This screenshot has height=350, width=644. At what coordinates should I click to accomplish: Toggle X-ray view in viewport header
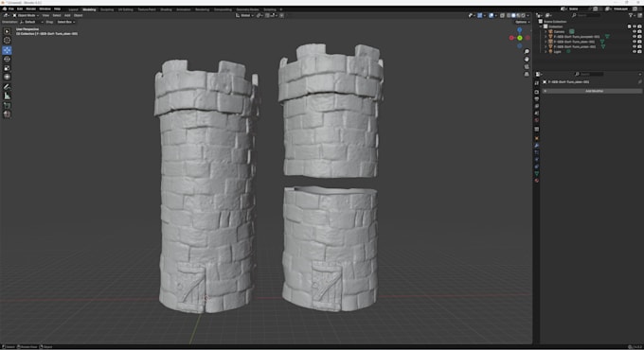(502, 15)
